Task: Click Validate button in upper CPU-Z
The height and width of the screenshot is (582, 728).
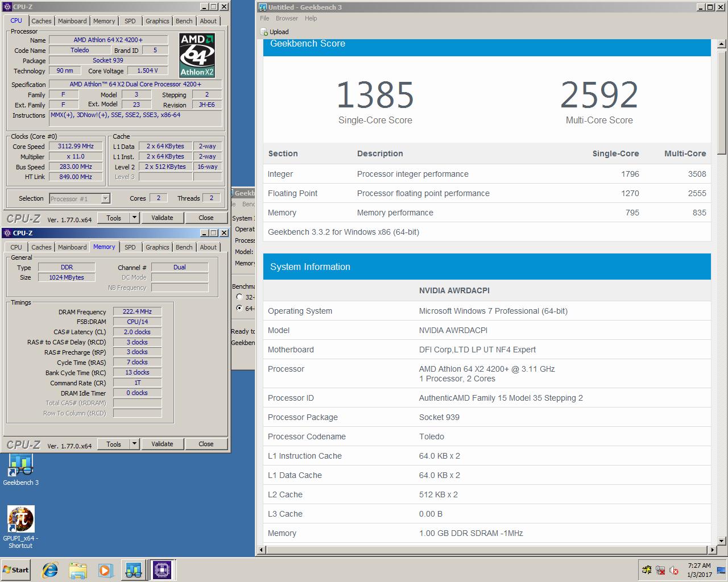Action: click(x=162, y=218)
